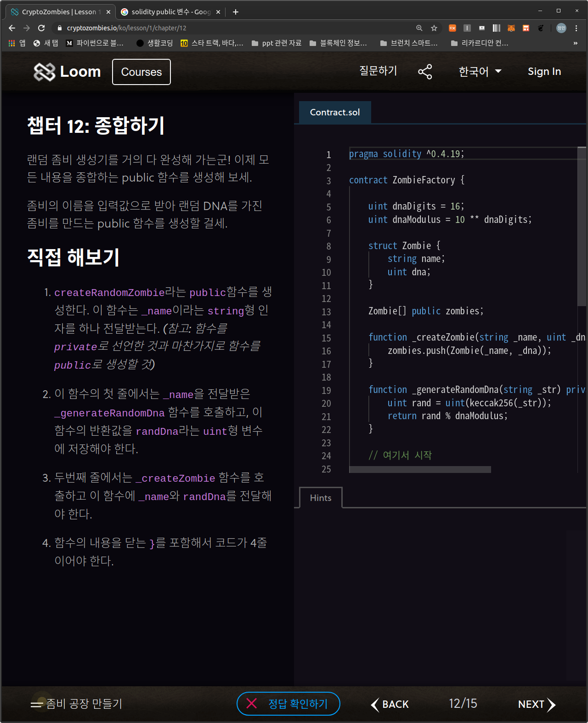Open the 생활코딩 bookmark
Screen dimensions: 588x723
click(x=154, y=43)
